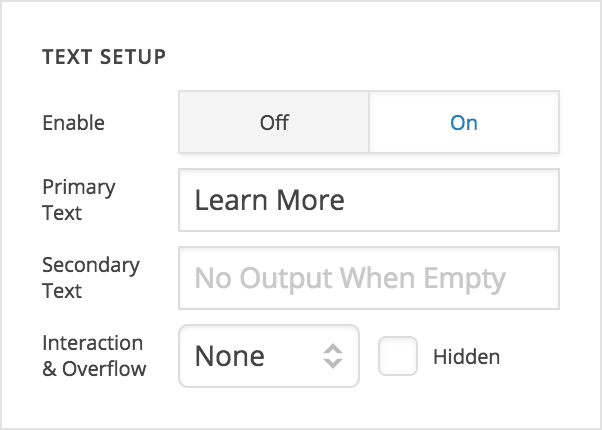This screenshot has height=430, width=602.
Task: Click the upper arrow of the select chevrons
Action: [334, 348]
